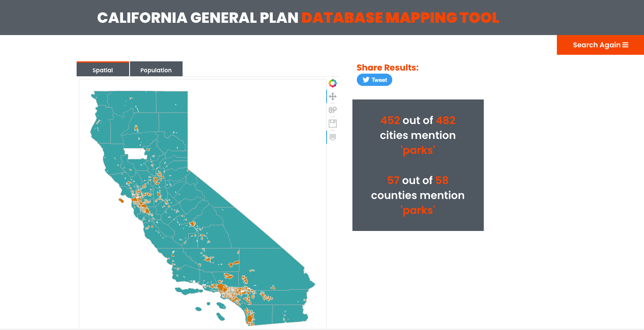Click the Tweet share button
The width and height of the screenshot is (644, 330).
374,80
